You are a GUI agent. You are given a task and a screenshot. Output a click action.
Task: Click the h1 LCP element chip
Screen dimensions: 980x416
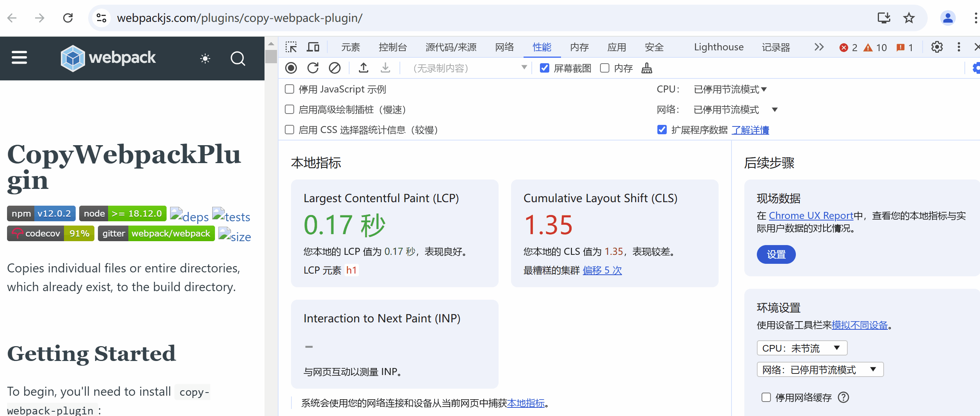(x=351, y=270)
